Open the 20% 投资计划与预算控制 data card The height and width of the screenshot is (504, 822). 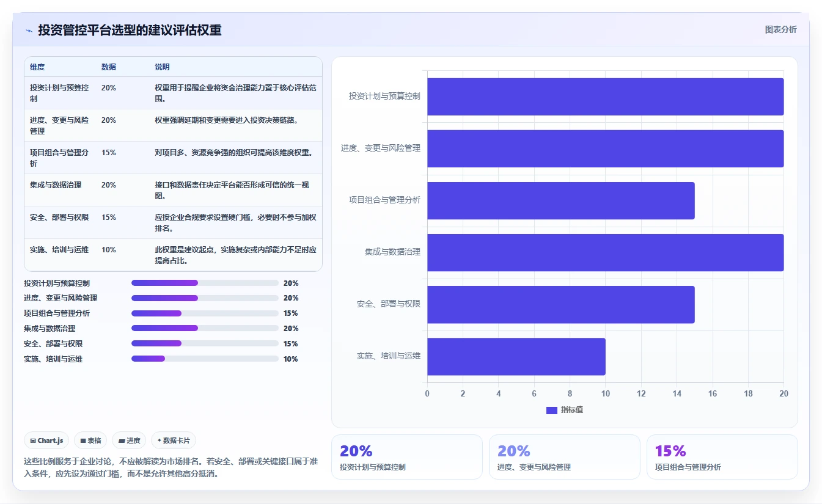[x=406, y=457]
